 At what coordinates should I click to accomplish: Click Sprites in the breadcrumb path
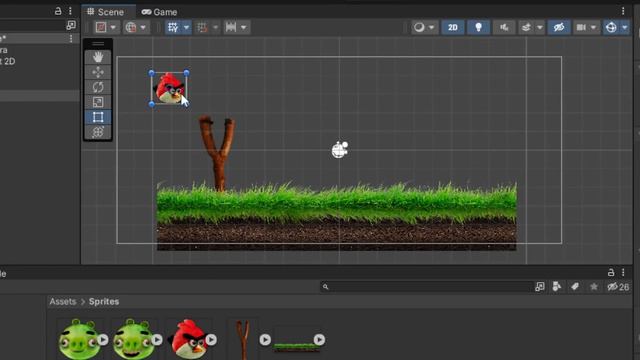[x=104, y=302]
